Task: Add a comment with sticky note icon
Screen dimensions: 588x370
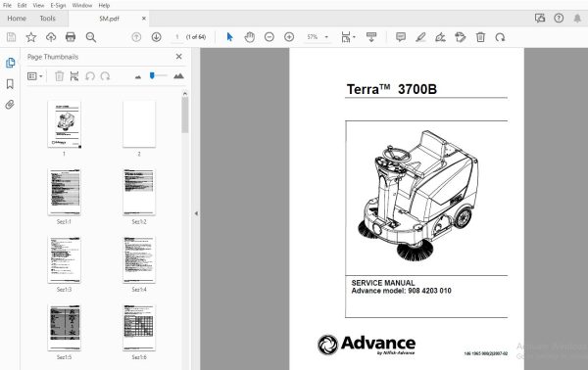Action: (x=401, y=37)
